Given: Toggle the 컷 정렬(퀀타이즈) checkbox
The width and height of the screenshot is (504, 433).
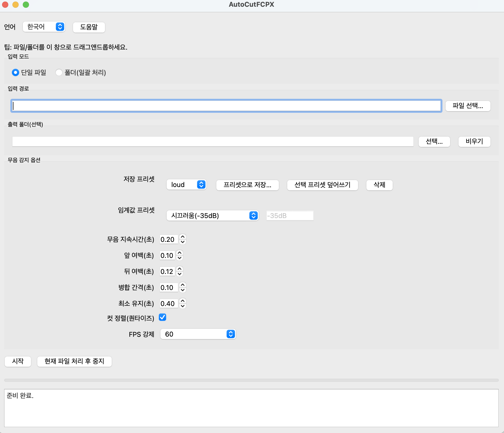Looking at the screenshot, I should 162,317.
